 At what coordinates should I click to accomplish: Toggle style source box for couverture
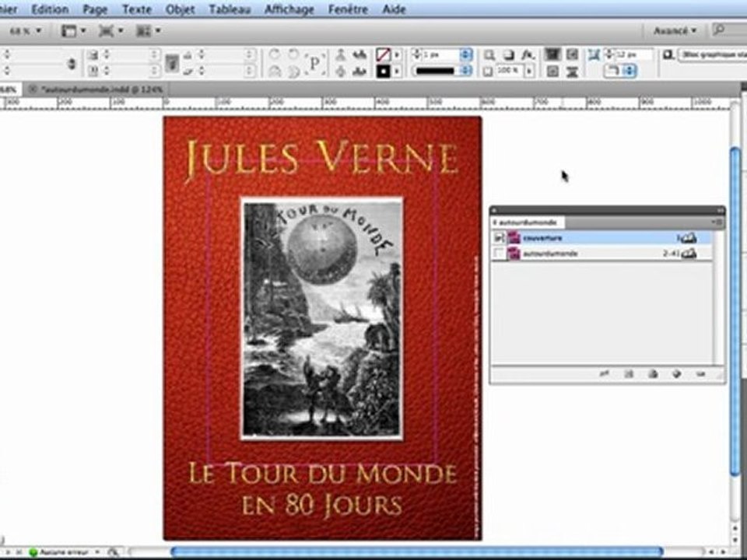tap(498, 237)
